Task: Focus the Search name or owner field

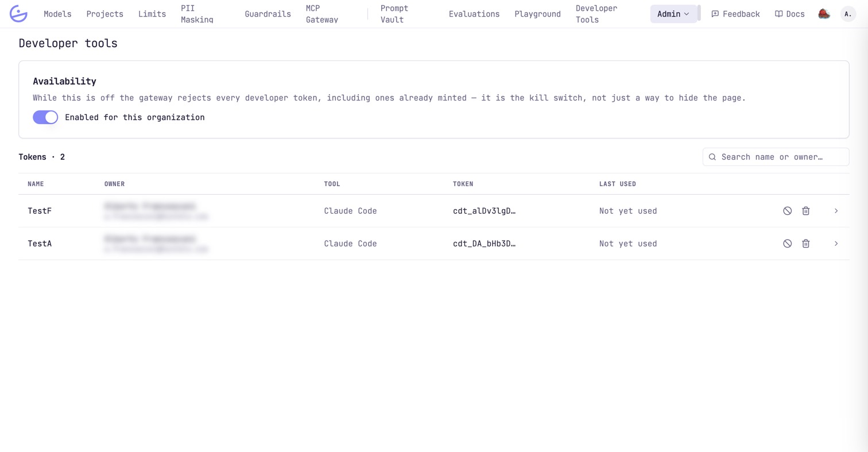Action: click(776, 157)
